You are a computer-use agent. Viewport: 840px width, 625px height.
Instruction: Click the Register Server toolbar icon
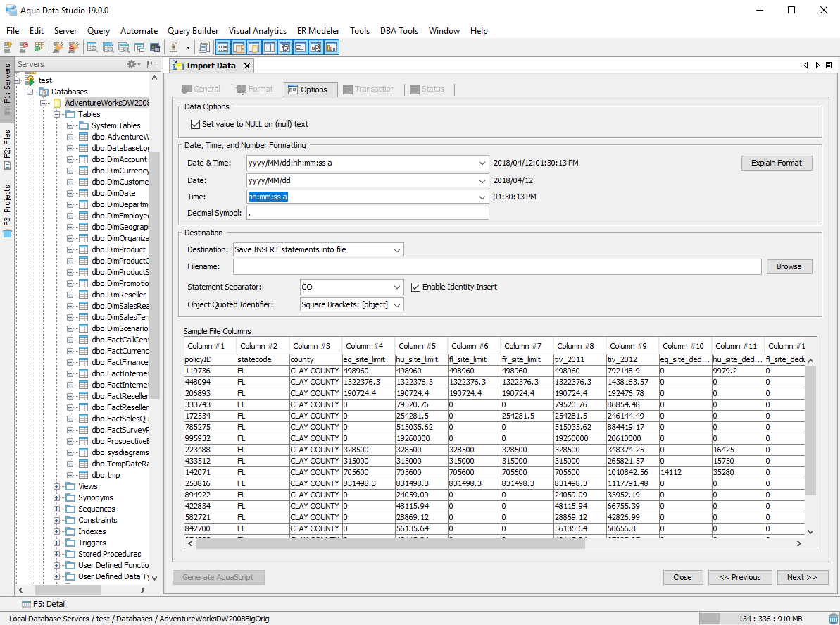pos(8,48)
